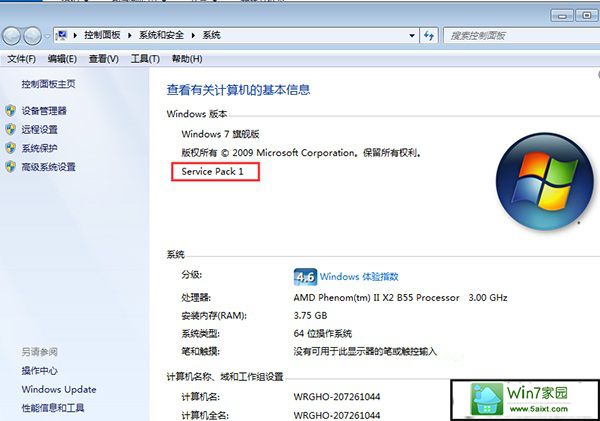Screen dimensions: 600x421
Task: Open 性能信息和工具 link
Action: [53, 408]
